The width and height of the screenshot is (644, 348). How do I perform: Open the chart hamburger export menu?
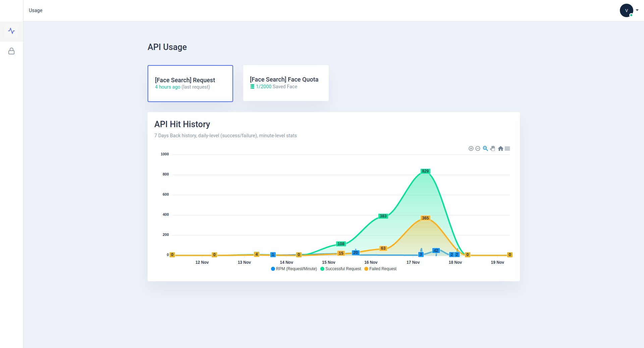507,148
